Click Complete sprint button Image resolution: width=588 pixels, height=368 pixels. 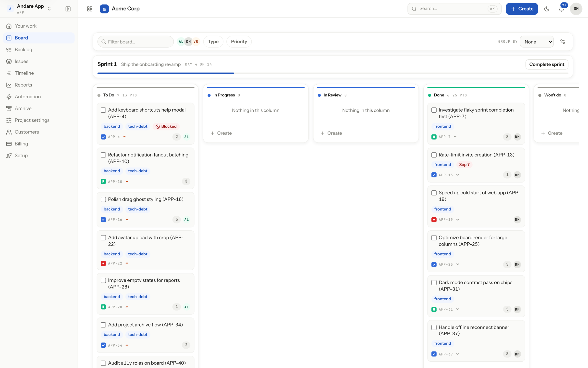pos(547,65)
